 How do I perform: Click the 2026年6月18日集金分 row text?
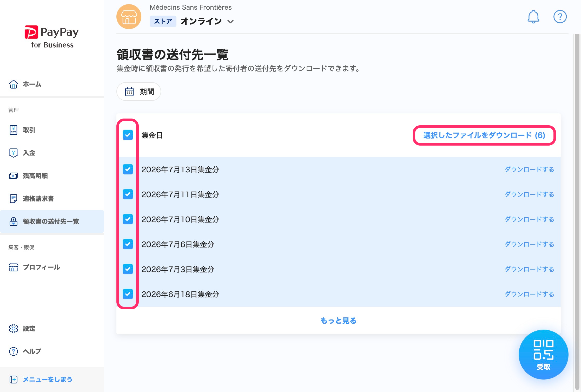point(180,294)
